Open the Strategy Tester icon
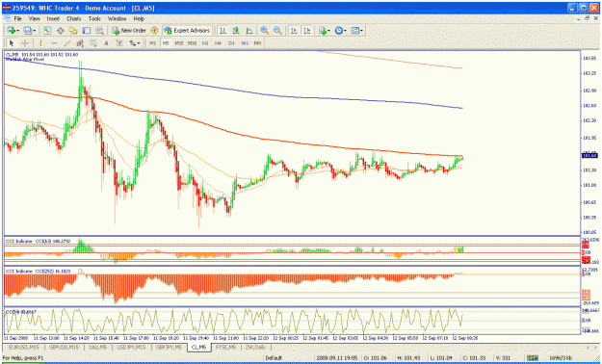Image resolution: width=602 pixels, height=364 pixels. click(x=99, y=31)
